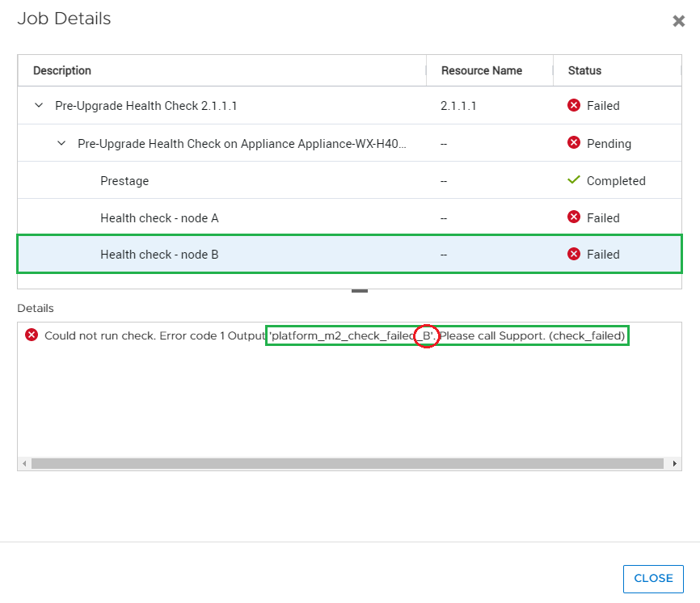Viewport: 700px width, 603px height.
Task: Click the Status column header
Action: pyautogui.click(x=584, y=70)
